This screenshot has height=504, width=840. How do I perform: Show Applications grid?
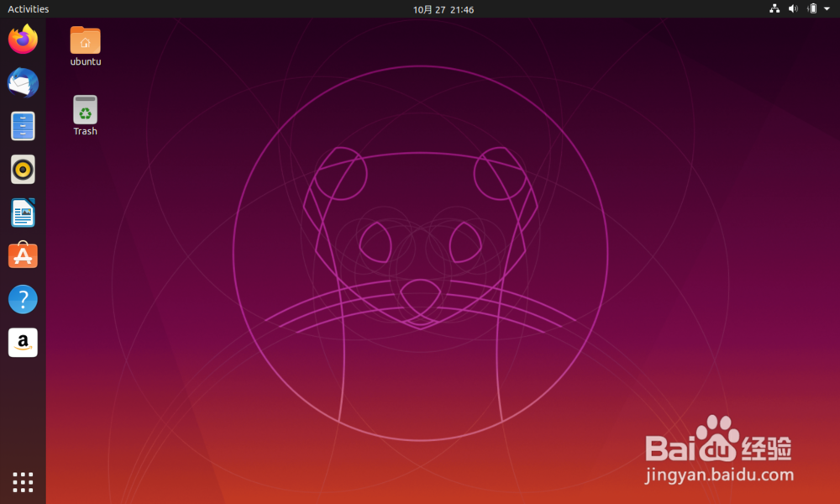23,482
